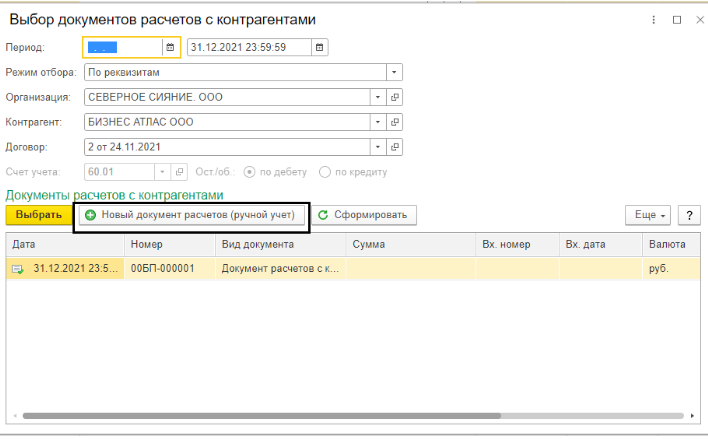Click document icon in the first table row
Screen dimensions: 708x439
tap(18, 269)
